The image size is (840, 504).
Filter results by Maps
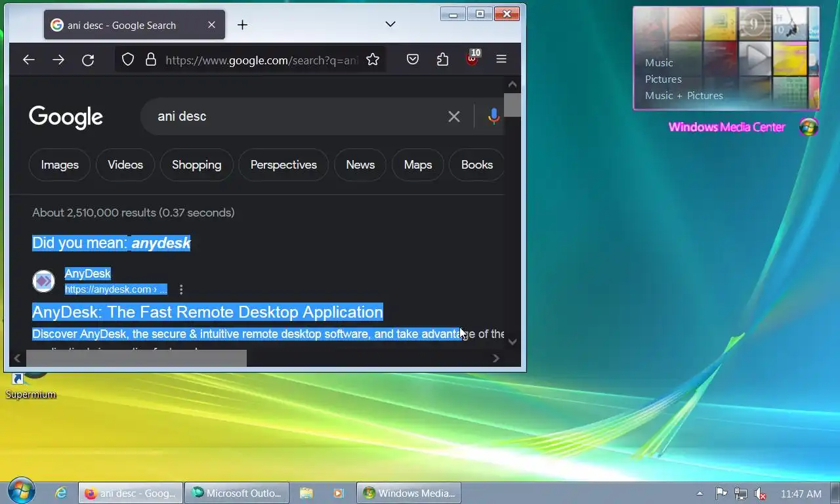(x=418, y=165)
